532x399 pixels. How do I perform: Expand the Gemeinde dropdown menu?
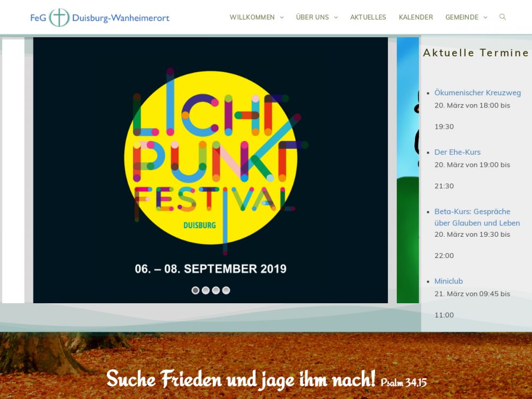click(x=466, y=18)
